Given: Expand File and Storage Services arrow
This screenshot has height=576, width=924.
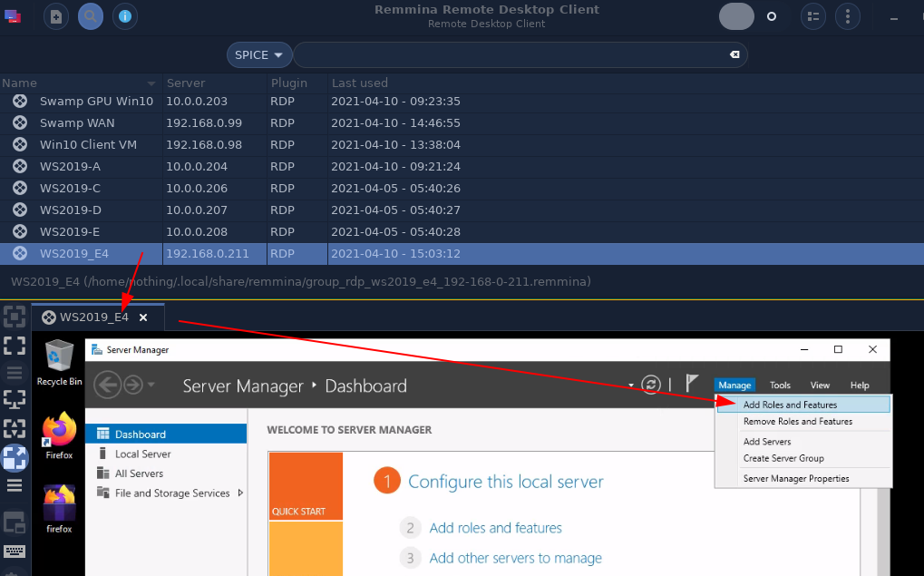Looking at the screenshot, I should [240, 493].
